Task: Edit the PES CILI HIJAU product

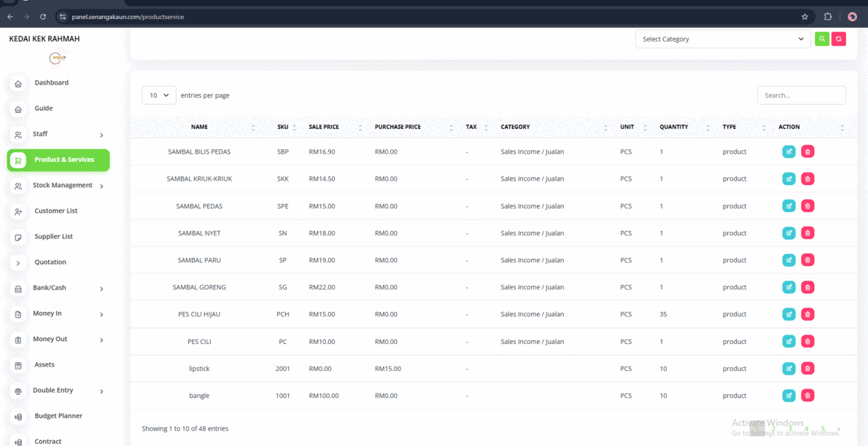Action: (788, 314)
